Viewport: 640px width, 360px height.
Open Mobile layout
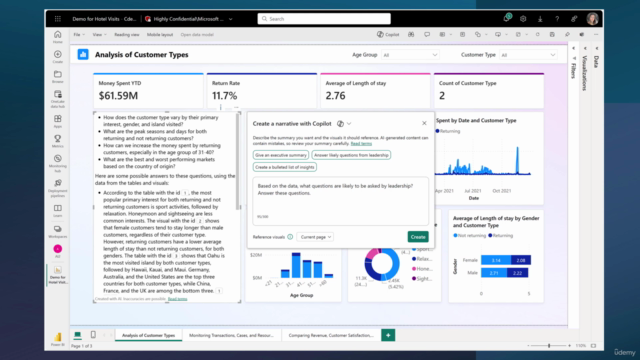[160, 35]
